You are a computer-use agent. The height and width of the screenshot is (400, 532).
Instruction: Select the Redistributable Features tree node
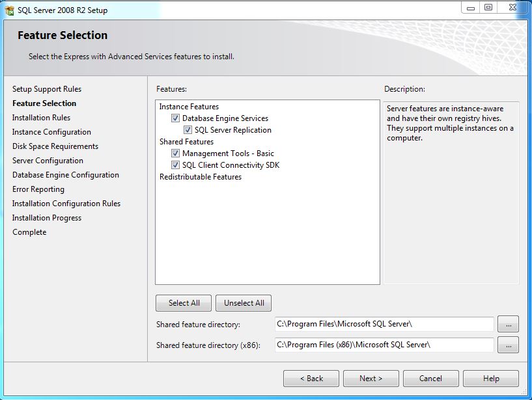199,176
